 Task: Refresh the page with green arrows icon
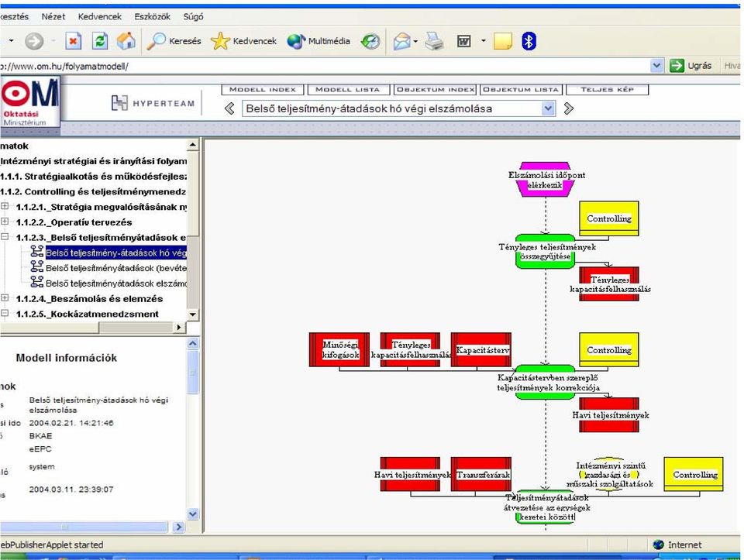tap(100, 41)
